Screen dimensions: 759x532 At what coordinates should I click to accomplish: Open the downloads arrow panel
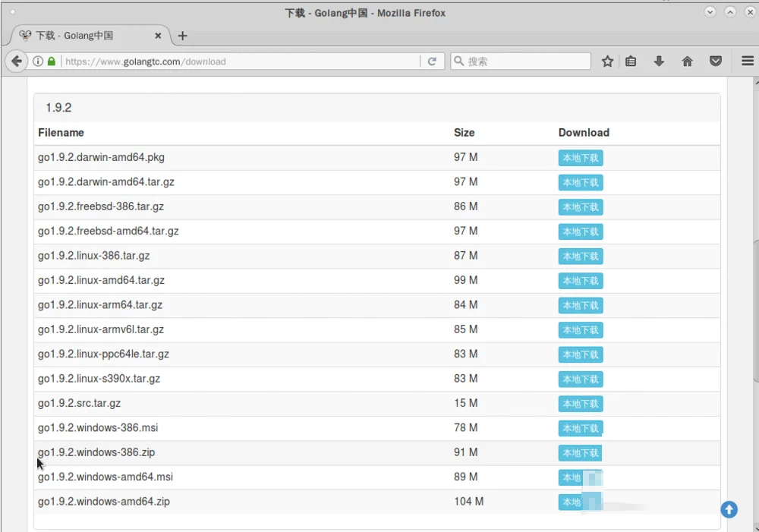tap(659, 61)
